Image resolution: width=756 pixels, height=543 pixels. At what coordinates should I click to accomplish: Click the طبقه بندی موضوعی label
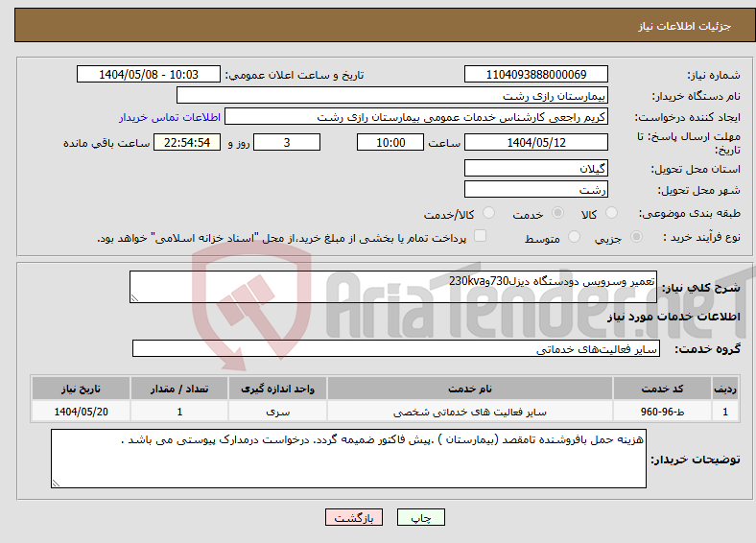[690, 213]
